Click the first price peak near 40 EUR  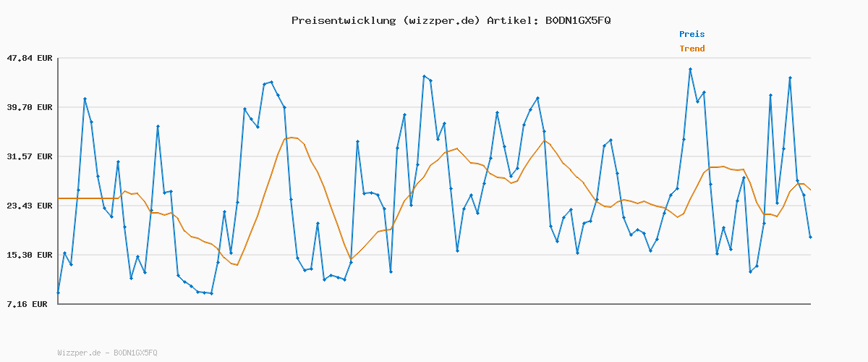point(85,98)
